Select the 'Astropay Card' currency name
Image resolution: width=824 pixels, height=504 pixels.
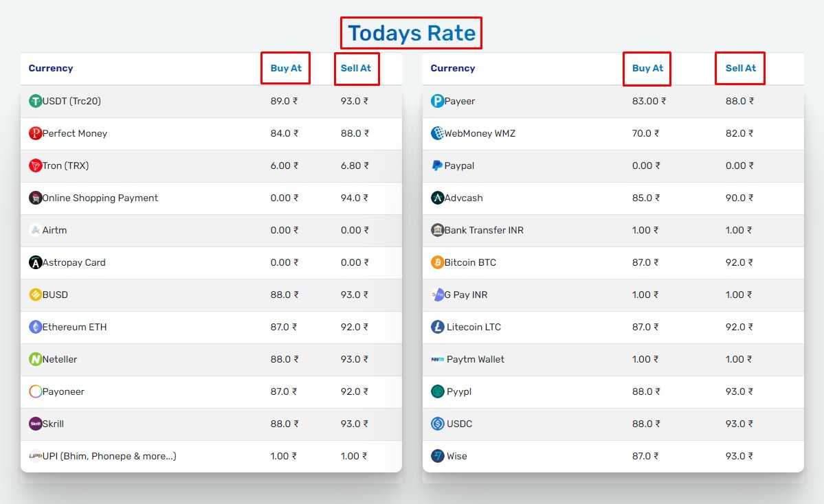(74, 262)
